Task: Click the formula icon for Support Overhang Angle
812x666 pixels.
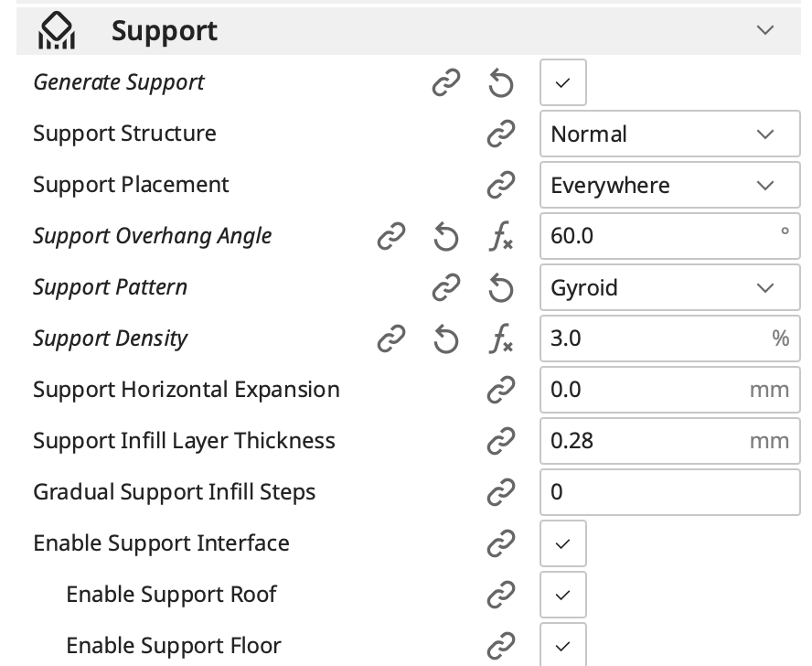Action: (x=500, y=237)
